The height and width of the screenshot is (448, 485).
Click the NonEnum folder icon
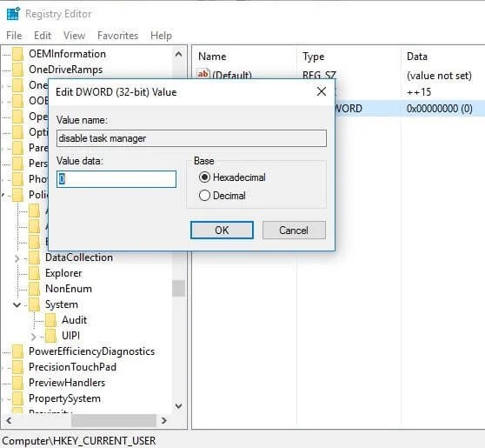pyautogui.click(x=34, y=289)
